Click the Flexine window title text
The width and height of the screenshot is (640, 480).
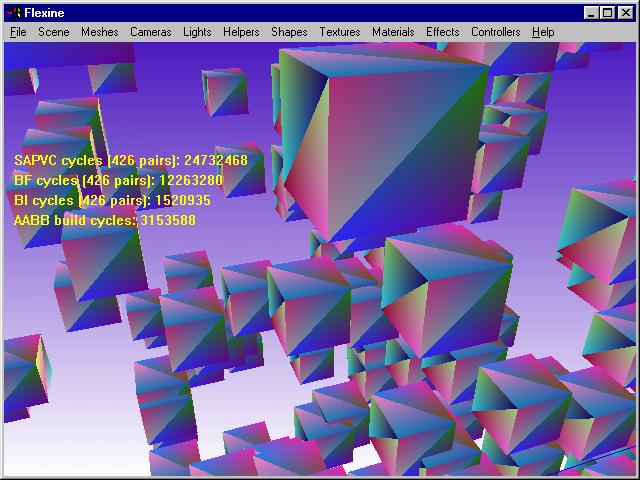(x=44, y=13)
